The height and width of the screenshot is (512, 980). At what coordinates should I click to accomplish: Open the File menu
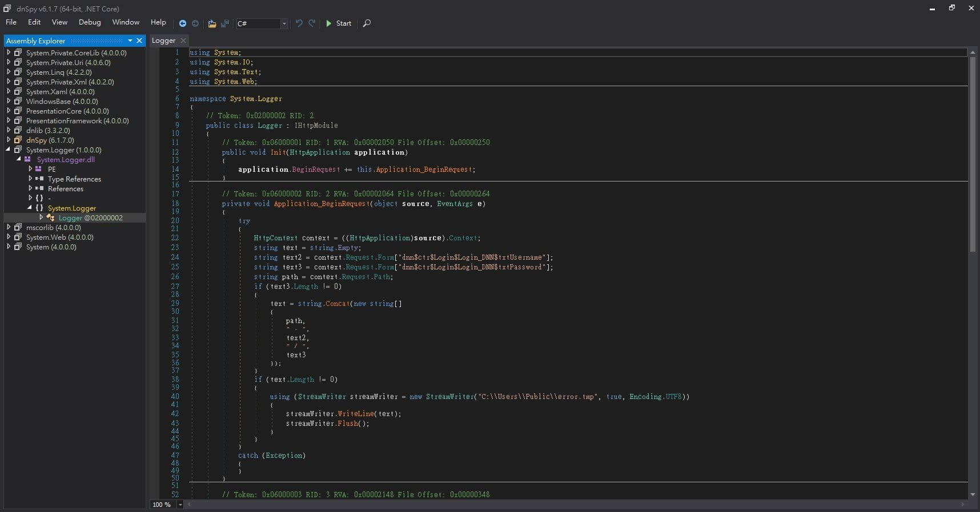coord(11,22)
